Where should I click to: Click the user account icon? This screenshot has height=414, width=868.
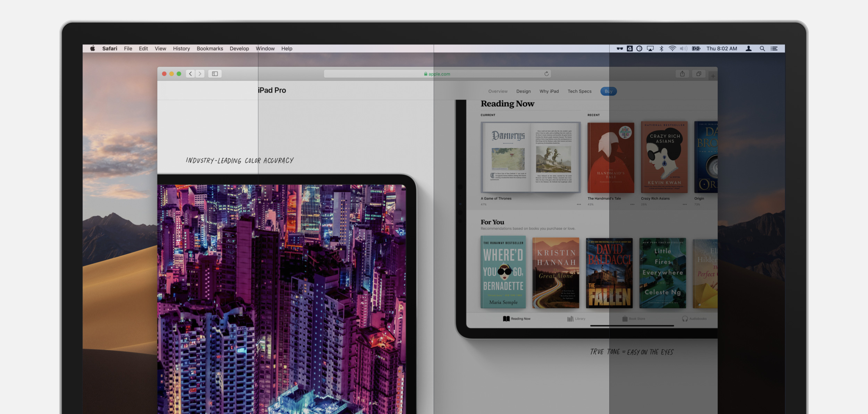pos(749,49)
